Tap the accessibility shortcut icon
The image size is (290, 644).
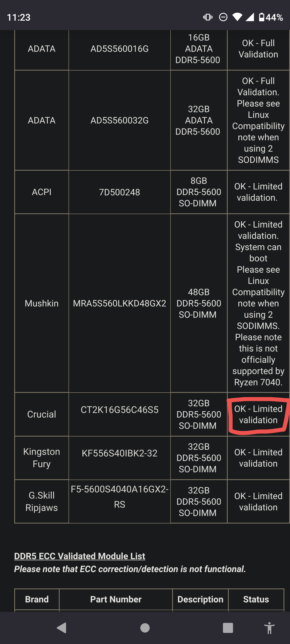270,627
